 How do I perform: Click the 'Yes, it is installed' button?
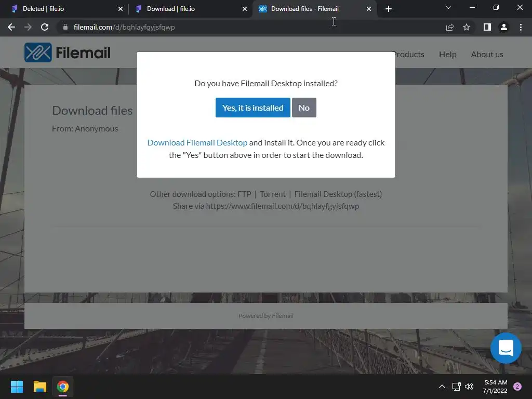pos(253,108)
